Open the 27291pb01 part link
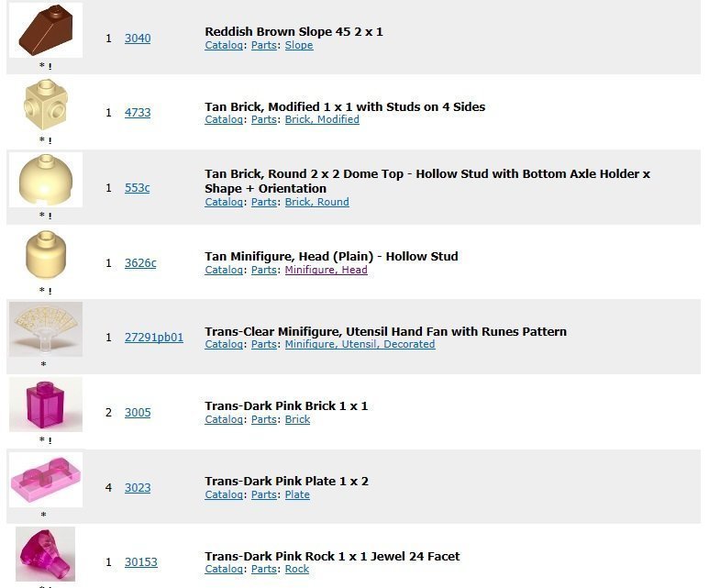This screenshot has width=709, height=588. click(x=154, y=337)
